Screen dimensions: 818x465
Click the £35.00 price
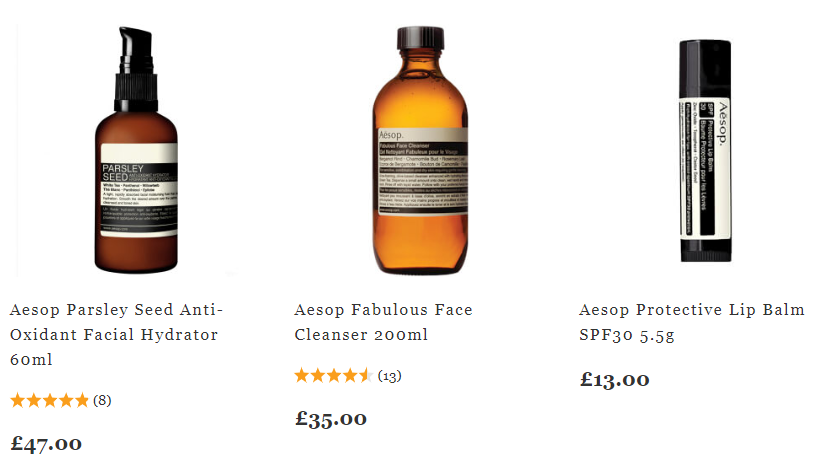coord(331,419)
